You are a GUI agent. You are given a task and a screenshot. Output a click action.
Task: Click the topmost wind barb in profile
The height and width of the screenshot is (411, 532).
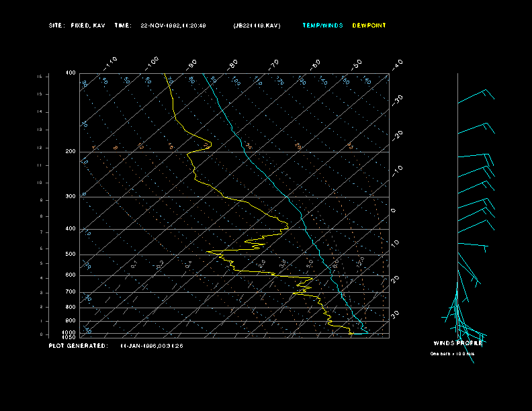476,97
